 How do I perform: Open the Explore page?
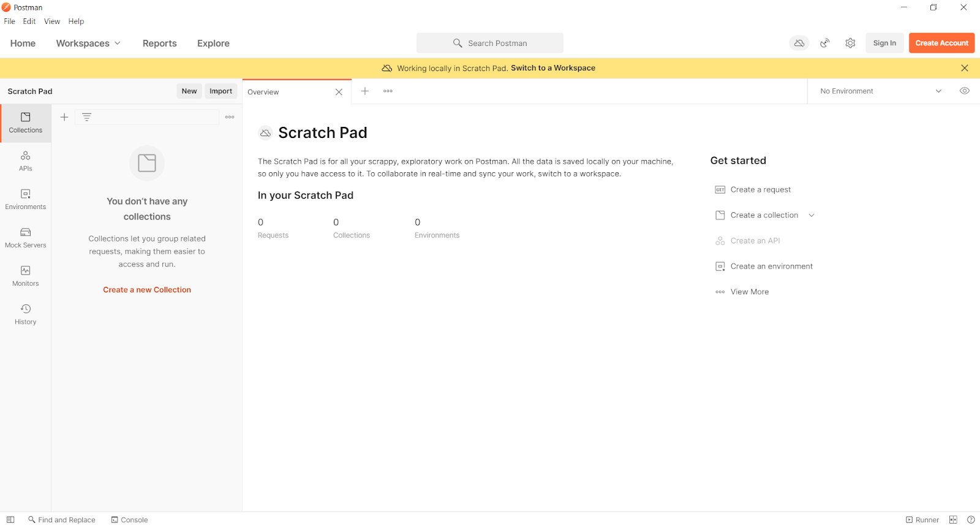pyautogui.click(x=213, y=44)
